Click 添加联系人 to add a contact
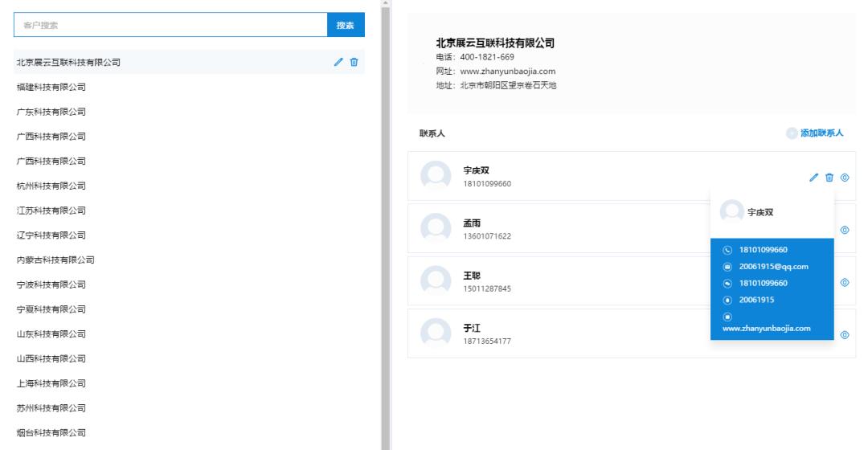The width and height of the screenshot is (868, 450). [821, 133]
